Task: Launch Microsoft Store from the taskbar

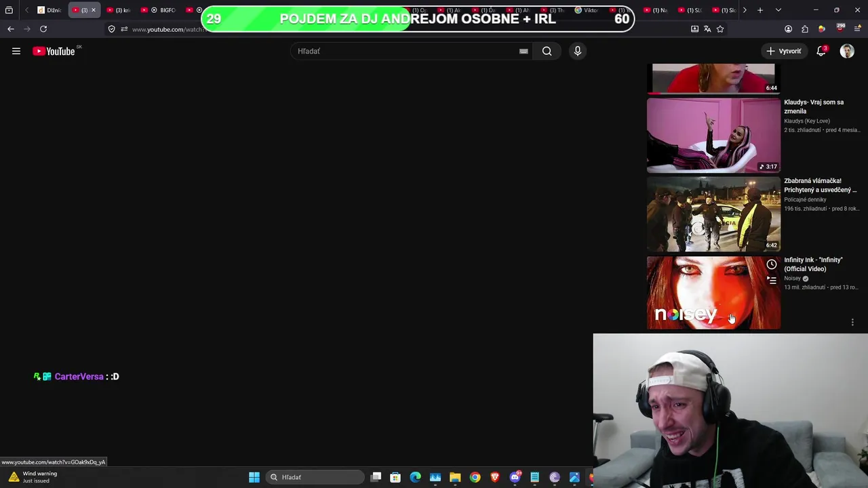Action: pyautogui.click(x=395, y=477)
